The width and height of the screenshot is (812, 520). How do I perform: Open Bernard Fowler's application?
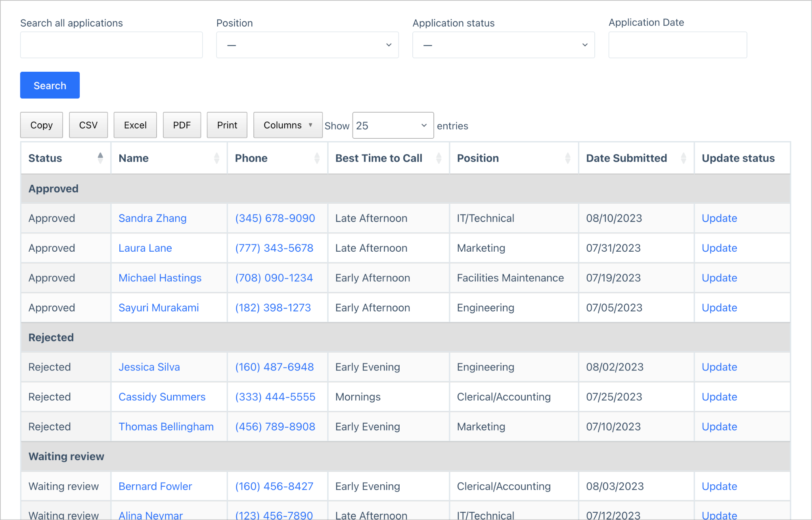coord(155,486)
